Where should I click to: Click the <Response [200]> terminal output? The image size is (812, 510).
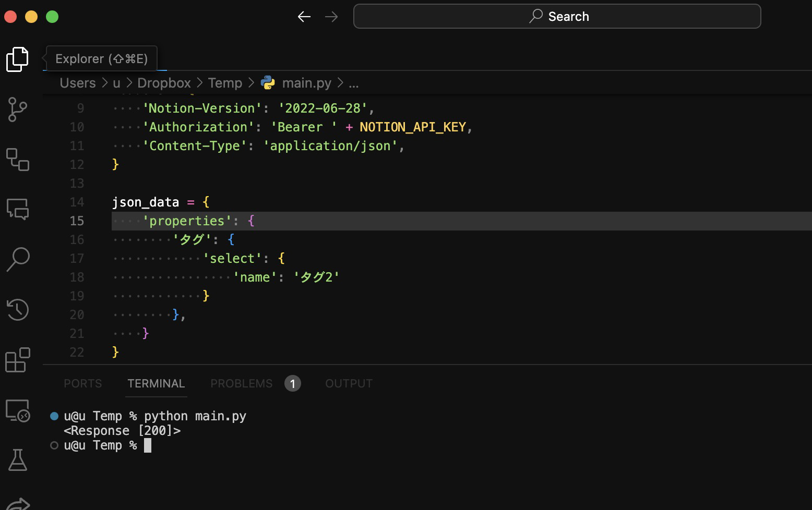pos(122,431)
